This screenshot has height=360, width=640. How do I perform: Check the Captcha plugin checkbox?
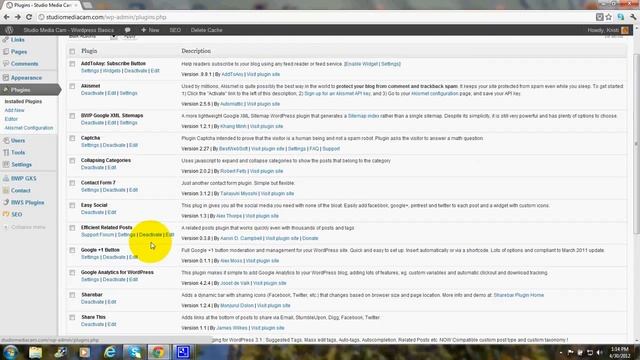[x=72, y=138]
